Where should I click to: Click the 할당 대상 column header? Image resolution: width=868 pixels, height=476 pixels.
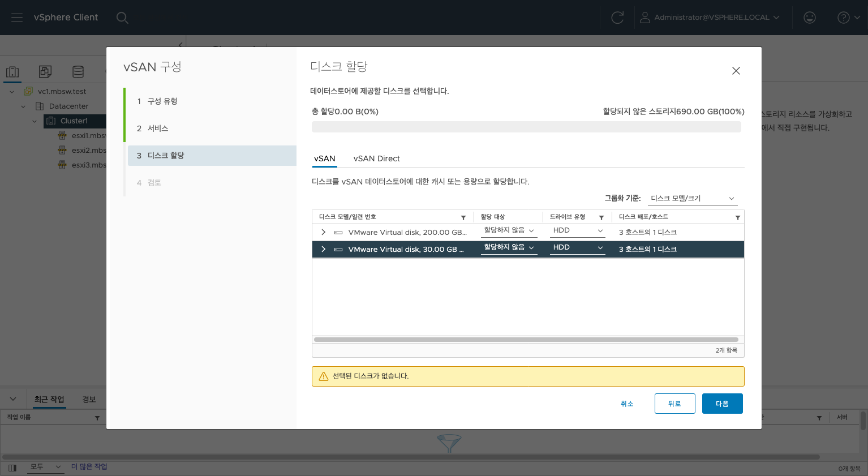[493, 217]
